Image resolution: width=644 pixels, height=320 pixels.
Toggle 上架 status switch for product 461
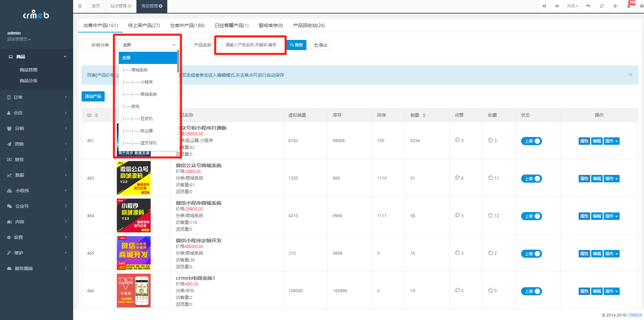point(531,141)
